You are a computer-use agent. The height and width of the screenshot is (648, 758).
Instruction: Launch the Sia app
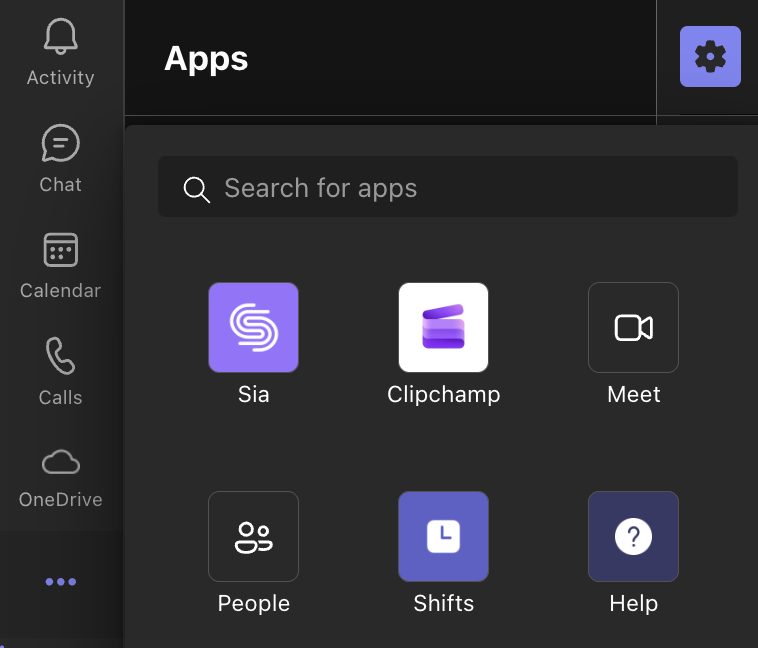[x=253, y=327]
